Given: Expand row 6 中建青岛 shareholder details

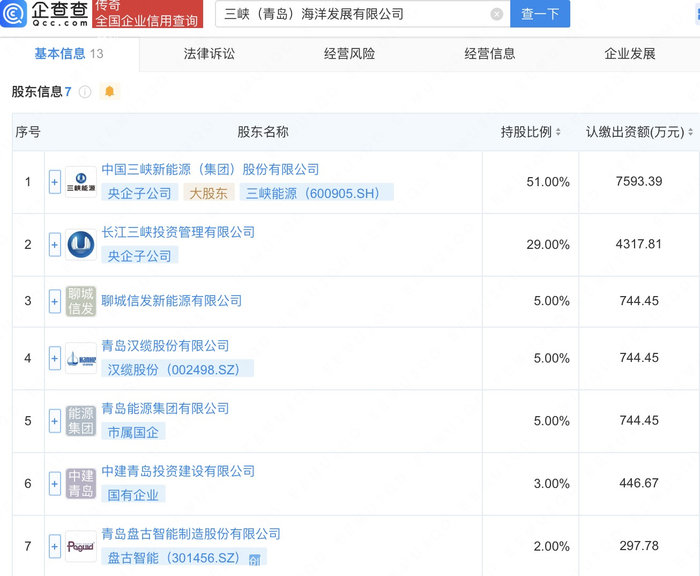Looking at the screenshot, I should tap(55, 484).
